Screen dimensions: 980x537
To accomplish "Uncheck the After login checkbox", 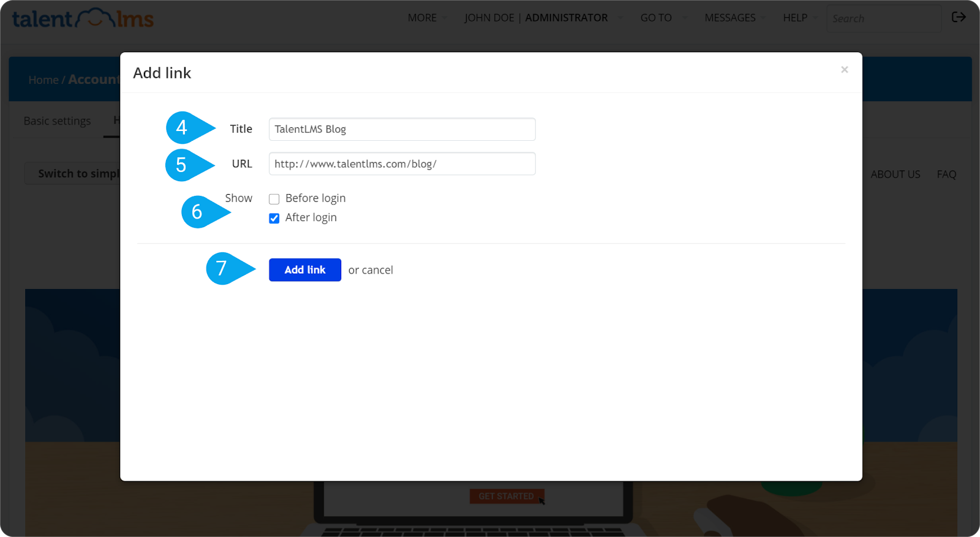I will tap(274, 218).
